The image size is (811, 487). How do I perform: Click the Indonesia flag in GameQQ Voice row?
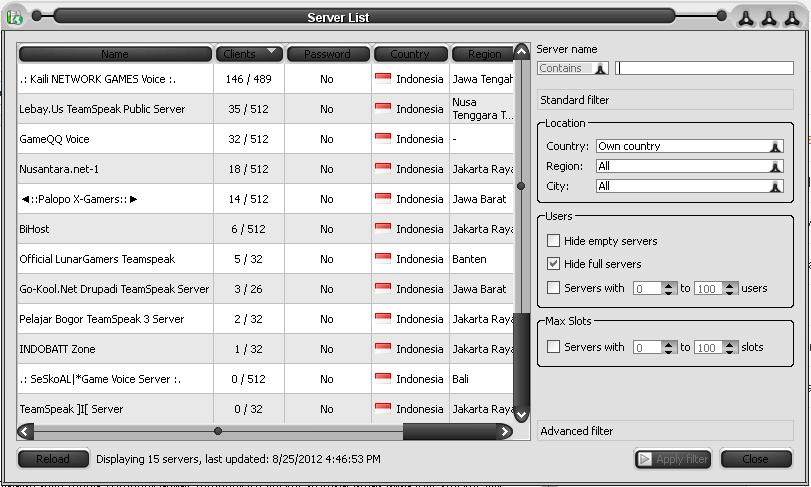click(383, 139)
